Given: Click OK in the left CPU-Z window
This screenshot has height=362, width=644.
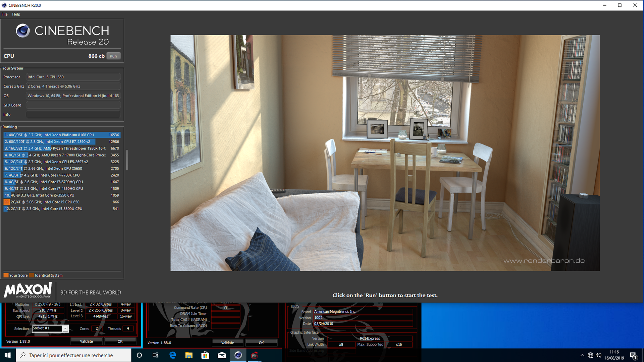Looking at the screenshot, I should 120,342.
